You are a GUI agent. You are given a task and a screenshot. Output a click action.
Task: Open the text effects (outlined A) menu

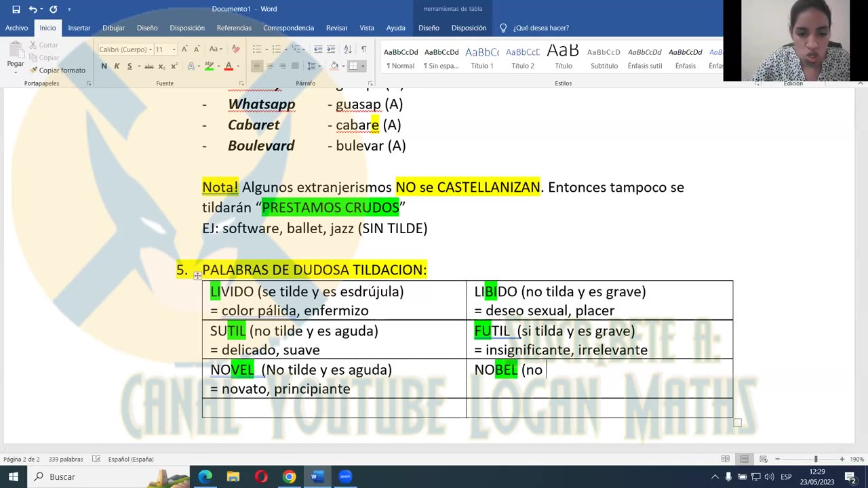coord(191,66)
